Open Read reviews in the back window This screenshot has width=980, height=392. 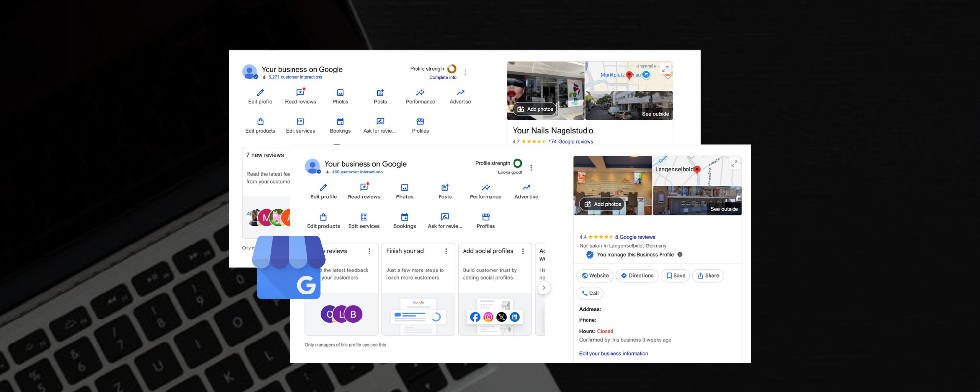pos(300,97)
